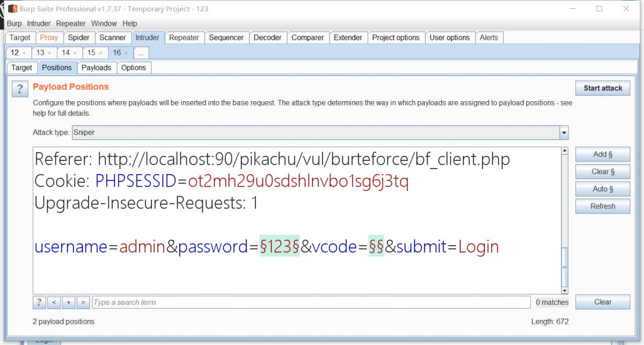The image size is (644, 345).
Task: Click the Start attack button
Action: [x=602, y=88]
